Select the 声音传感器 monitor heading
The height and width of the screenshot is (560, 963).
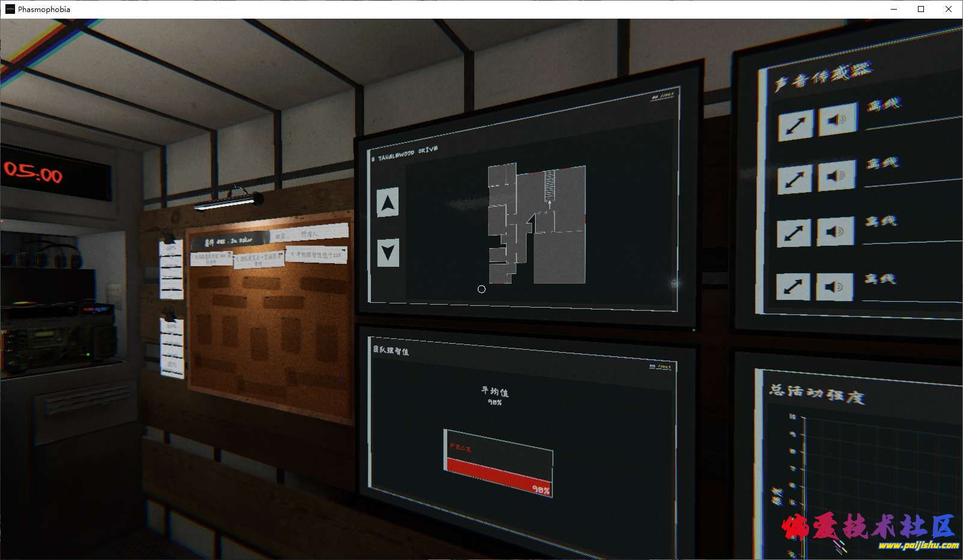coord(821,76)
